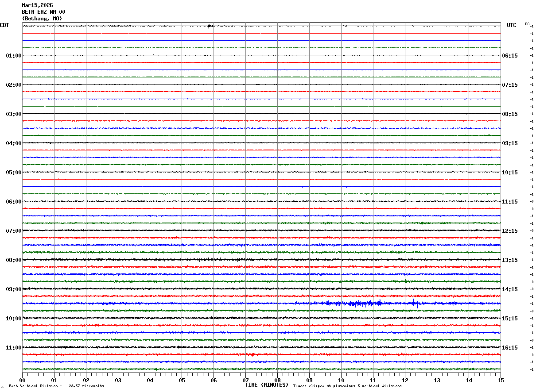Click the 06:15 UTC time label
This screenshot has height=392, width=536.
coord(509,55)
